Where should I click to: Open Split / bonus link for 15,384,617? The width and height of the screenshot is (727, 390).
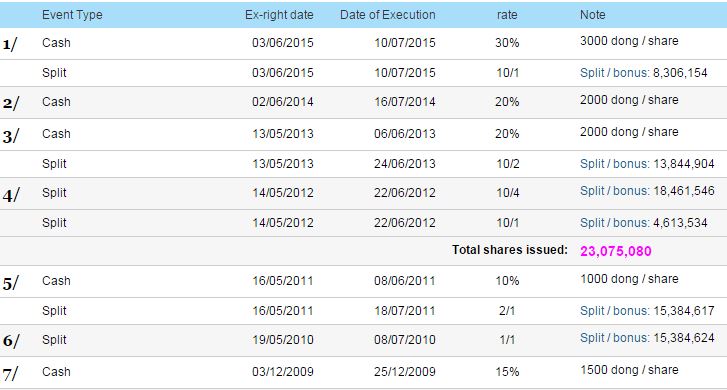click(614, 311)
